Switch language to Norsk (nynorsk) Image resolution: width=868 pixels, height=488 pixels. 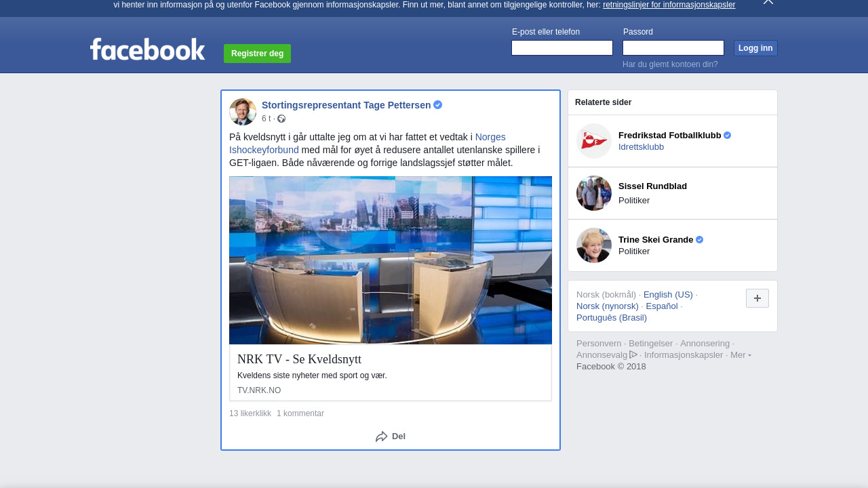pos(608,306)
